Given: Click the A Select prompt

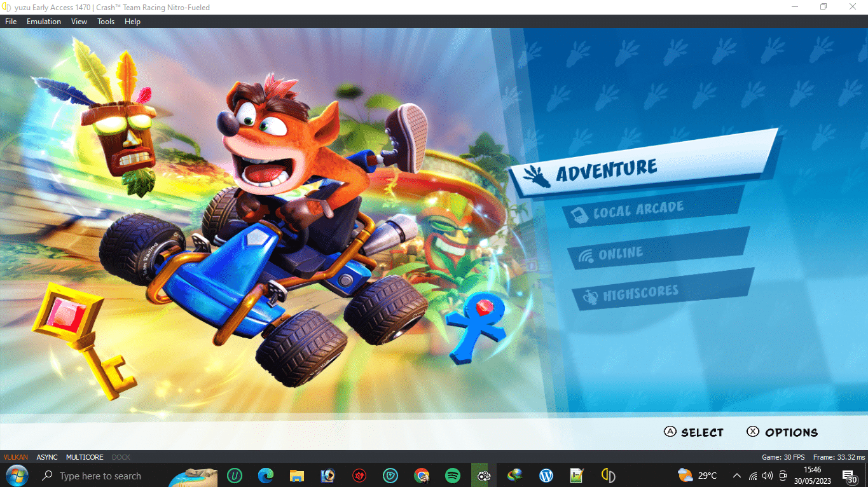Looking at the screenshot, I should click(694, 432).
